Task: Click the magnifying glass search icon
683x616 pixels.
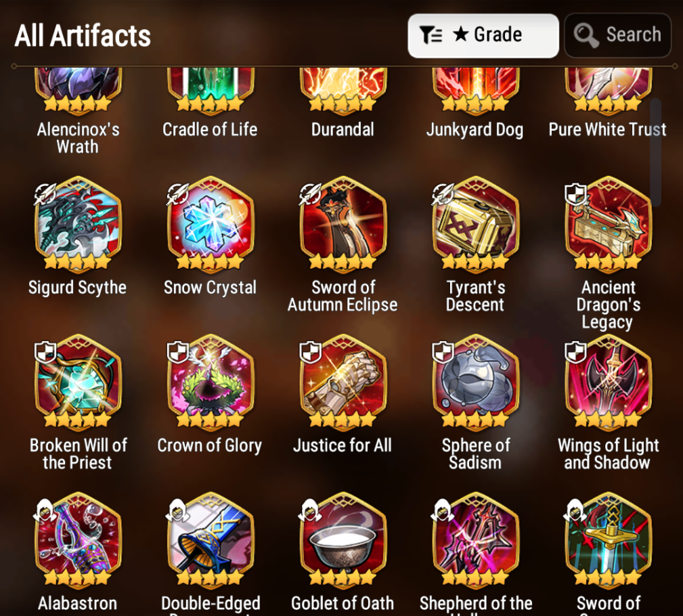Action: click(586, 35)
